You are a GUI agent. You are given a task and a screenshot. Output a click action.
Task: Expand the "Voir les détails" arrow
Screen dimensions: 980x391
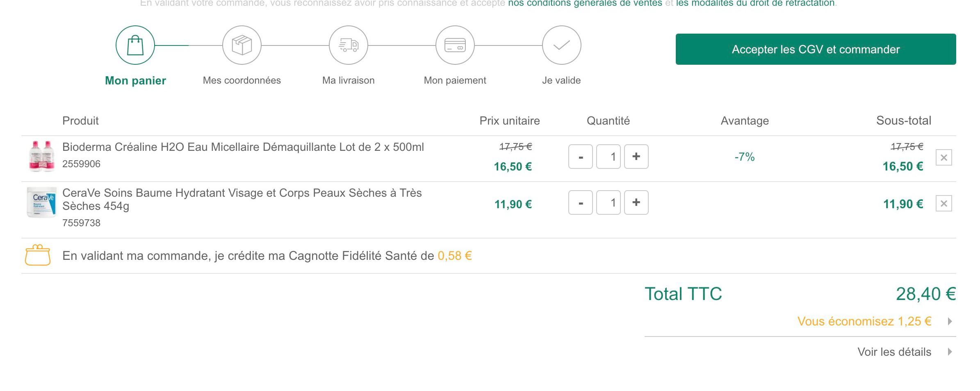[x=950, y=352]
